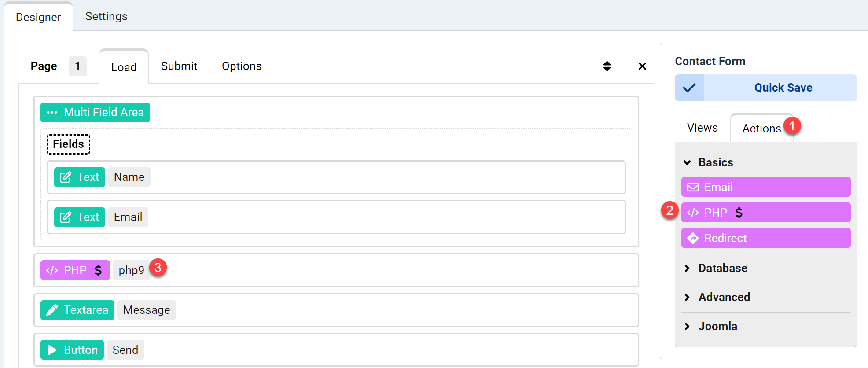Select the Message field label
868x368 pixels.
(x=147, y=310)
